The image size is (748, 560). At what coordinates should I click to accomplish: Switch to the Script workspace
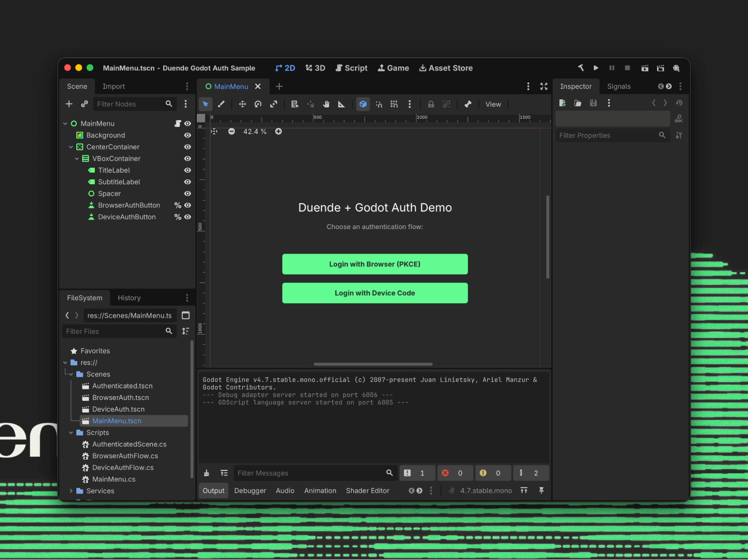(x=351, y=68)
